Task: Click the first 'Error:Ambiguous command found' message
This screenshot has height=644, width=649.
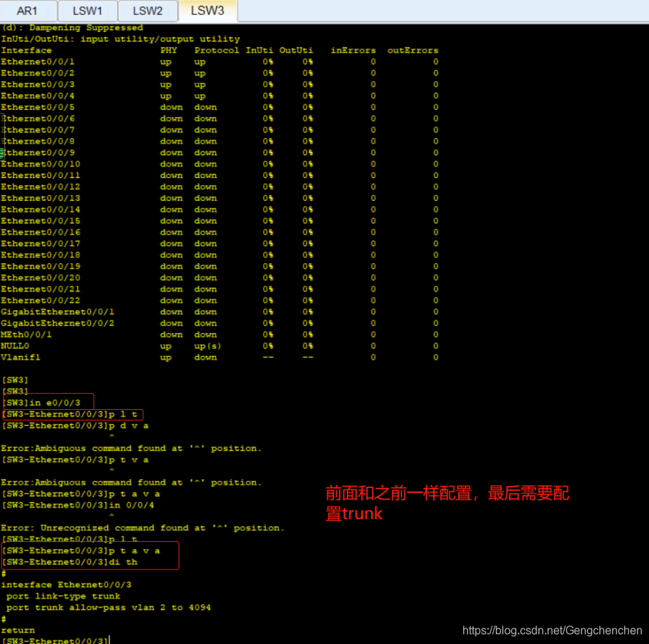Action: point(131,448)
